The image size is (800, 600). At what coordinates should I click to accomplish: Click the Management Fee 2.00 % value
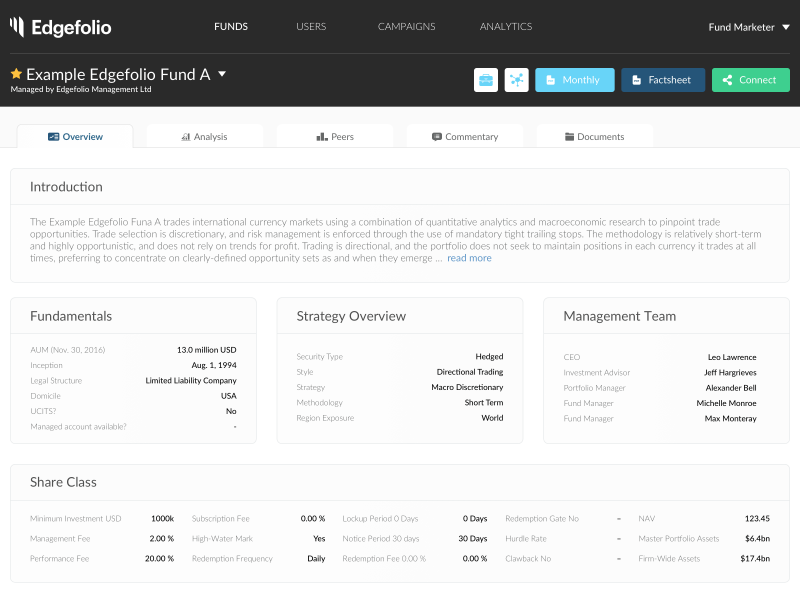click(161, 538)
